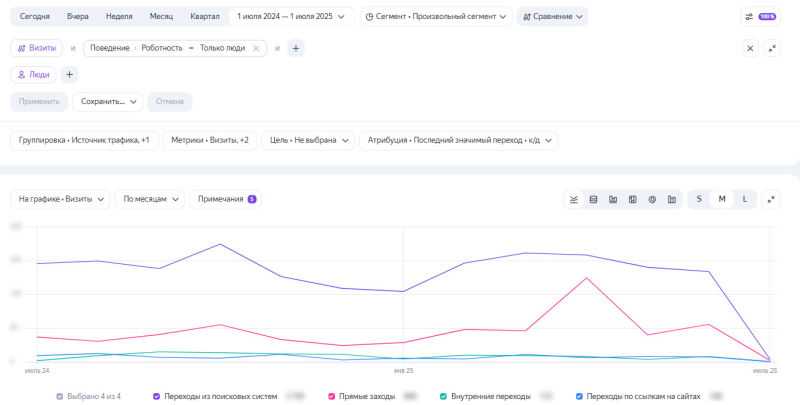Clear the segment with the X icon

coord(750,48)
